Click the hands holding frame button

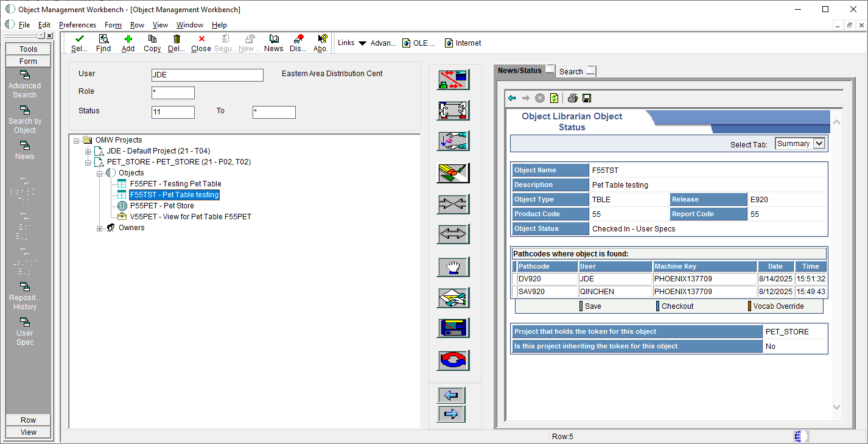453,111
